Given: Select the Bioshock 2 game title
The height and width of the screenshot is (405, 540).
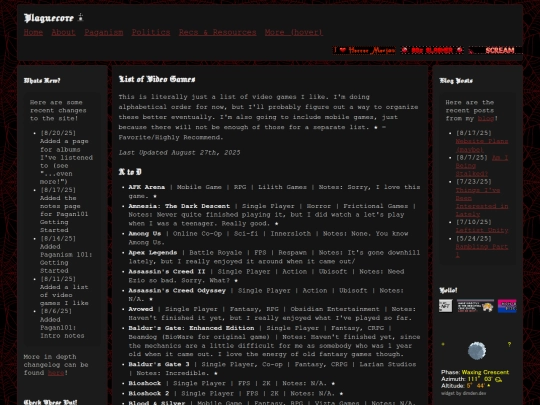Looking at the screenshot, I should [x=149, y=393].
